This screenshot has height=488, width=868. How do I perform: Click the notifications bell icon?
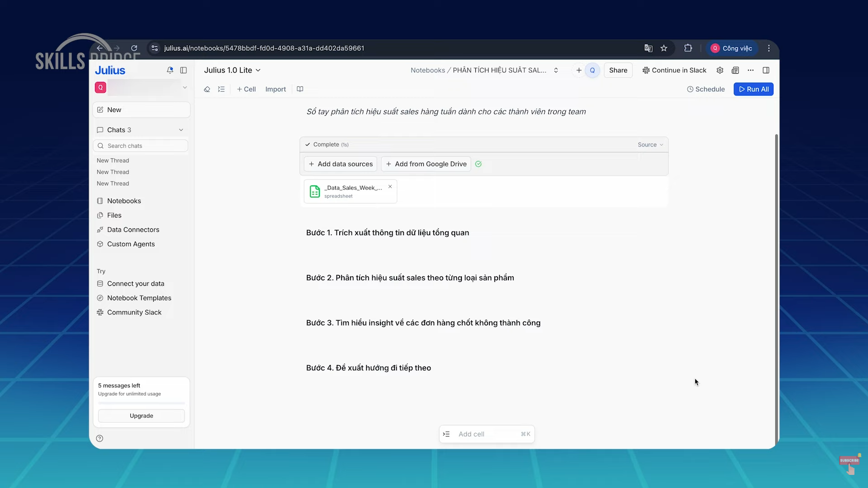tap(170, 70)
